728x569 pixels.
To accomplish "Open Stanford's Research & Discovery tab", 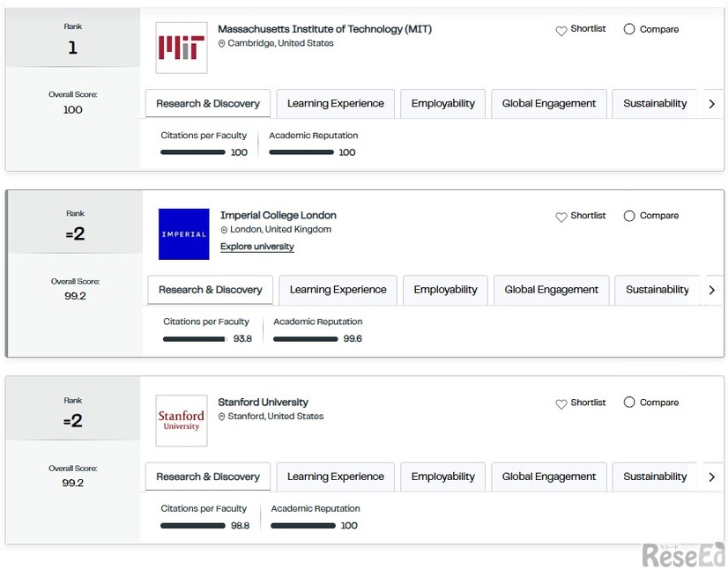I will pos(207,477).
